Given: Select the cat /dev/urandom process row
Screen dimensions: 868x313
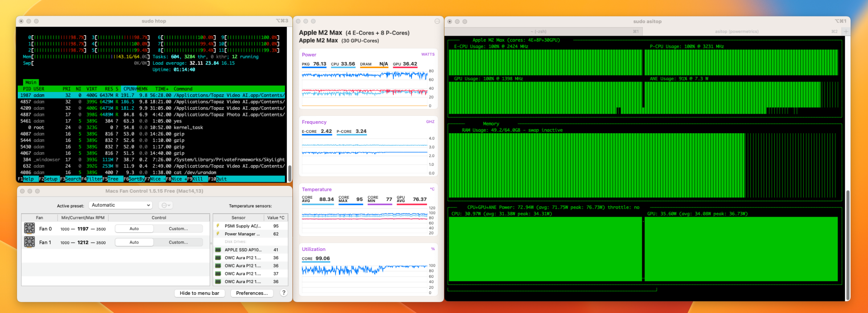Looking at the screenshot, I should (151, 172).
